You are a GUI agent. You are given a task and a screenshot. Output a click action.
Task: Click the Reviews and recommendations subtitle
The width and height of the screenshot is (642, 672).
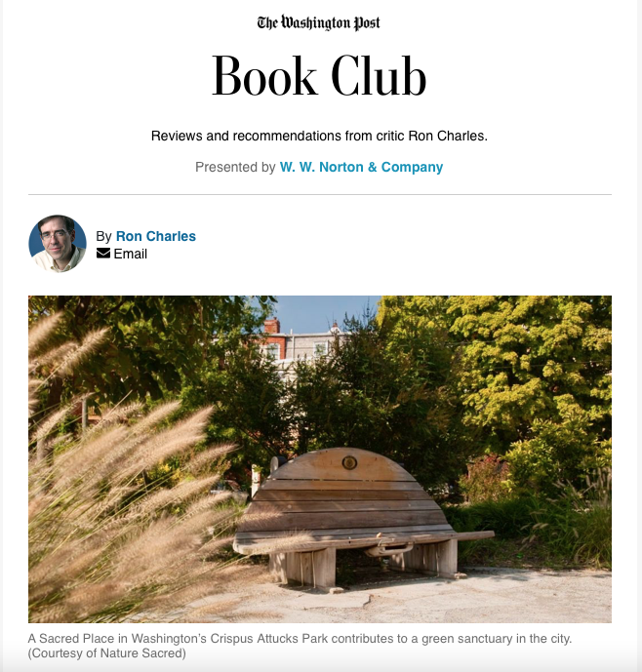click(x=319, y=136)
